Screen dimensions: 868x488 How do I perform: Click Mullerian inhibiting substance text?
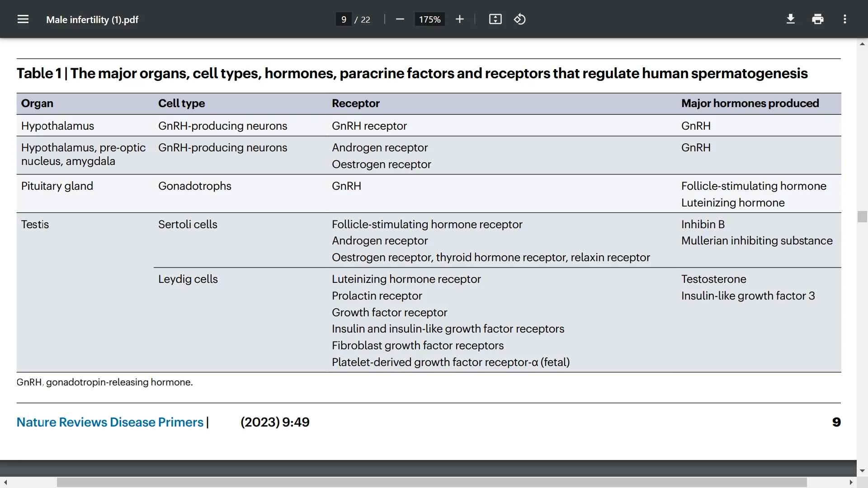756,241
